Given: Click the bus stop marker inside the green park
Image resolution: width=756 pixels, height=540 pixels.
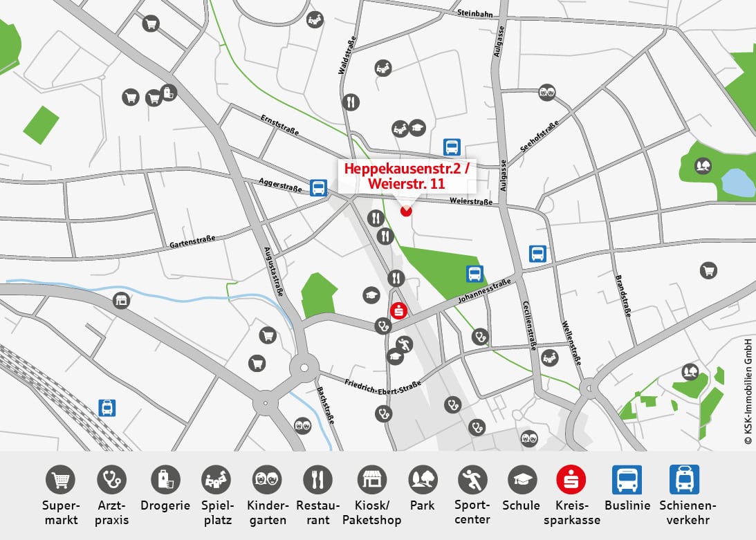Looking at the screenshot, I should point(474,273).
